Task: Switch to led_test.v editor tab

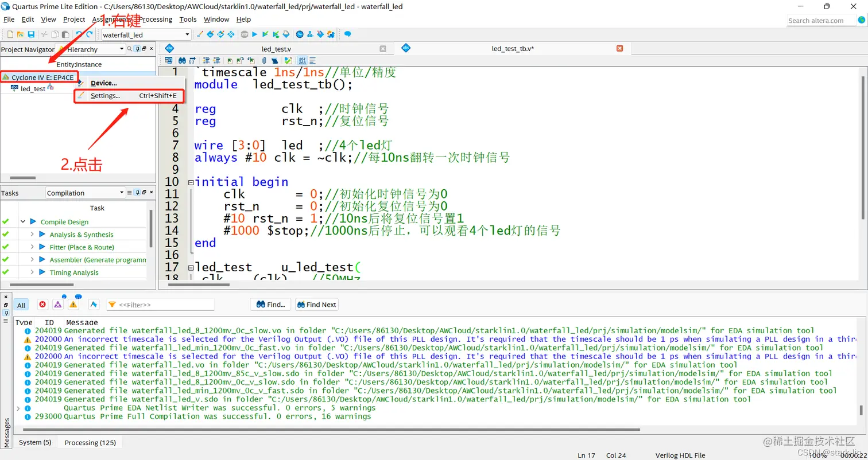Action: tap(277, 49)
